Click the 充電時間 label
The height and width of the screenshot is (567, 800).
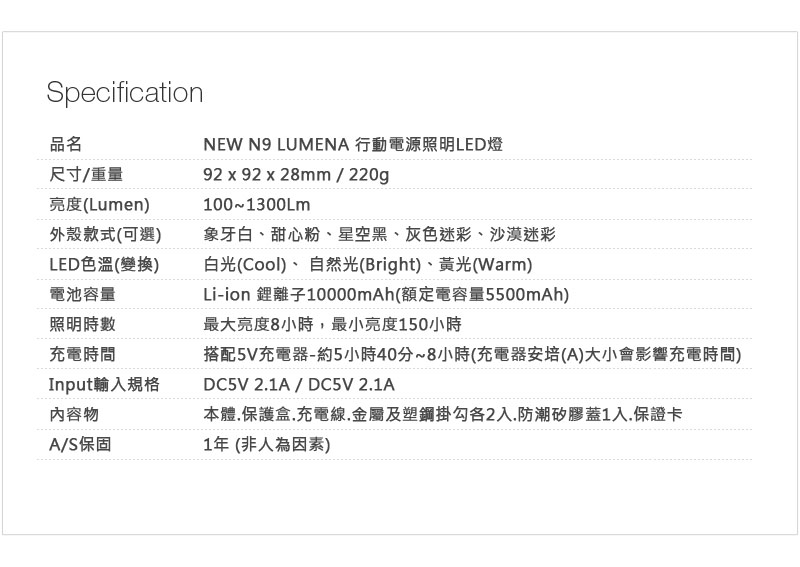coord(82,354)
